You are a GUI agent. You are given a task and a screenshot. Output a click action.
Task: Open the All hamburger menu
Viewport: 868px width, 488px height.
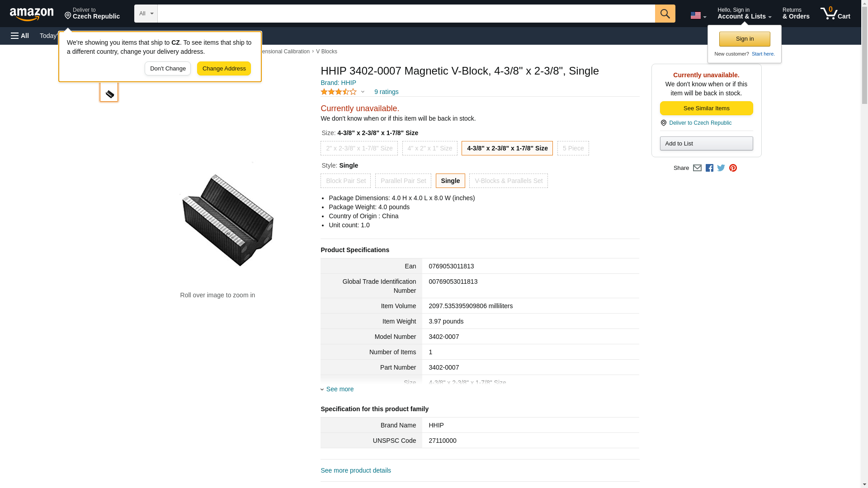point(20,36)
